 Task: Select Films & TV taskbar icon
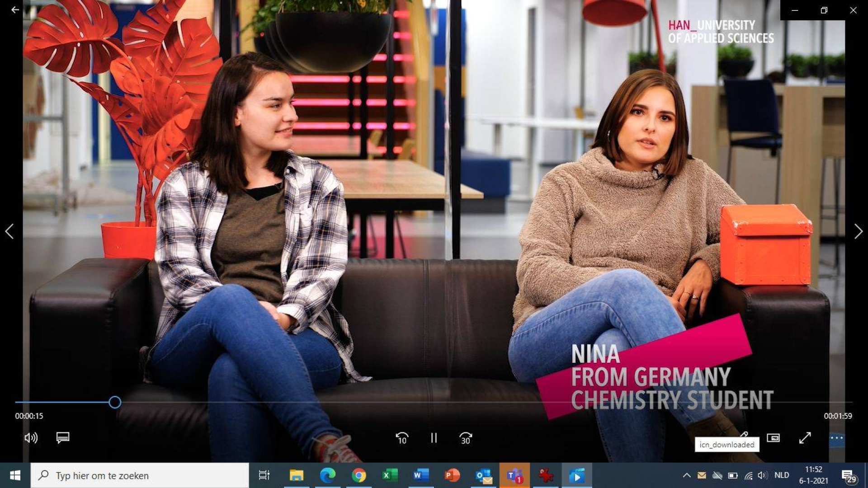pyautogui.click(x=577, y=475)
